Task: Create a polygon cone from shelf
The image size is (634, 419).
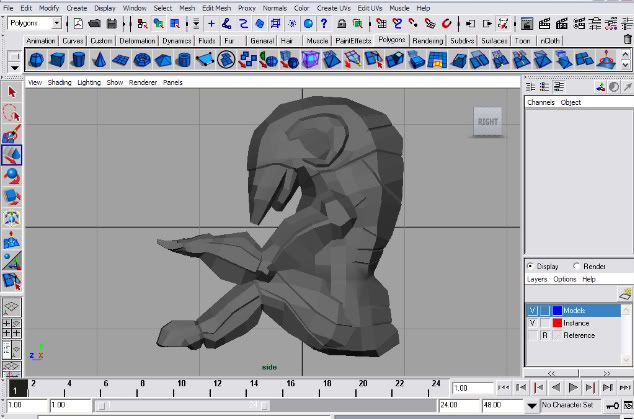Action: (101, 60)
